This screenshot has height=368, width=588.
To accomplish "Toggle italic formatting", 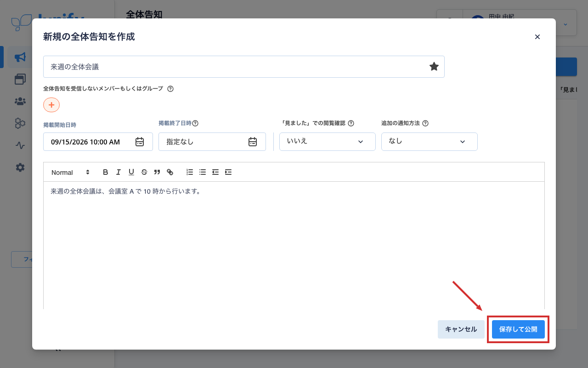I will [x=119, y=172].
